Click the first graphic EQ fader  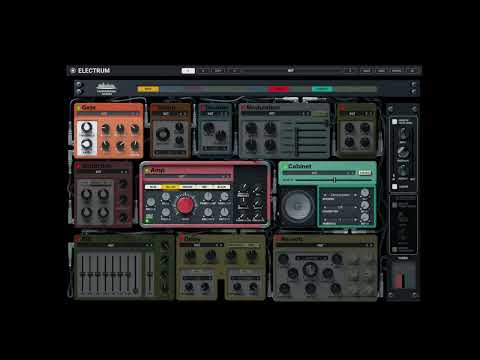82,275
